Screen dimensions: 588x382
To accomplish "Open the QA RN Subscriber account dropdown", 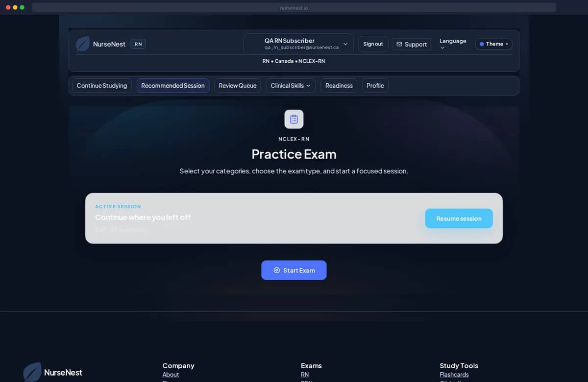I will (x=298, y=44).
